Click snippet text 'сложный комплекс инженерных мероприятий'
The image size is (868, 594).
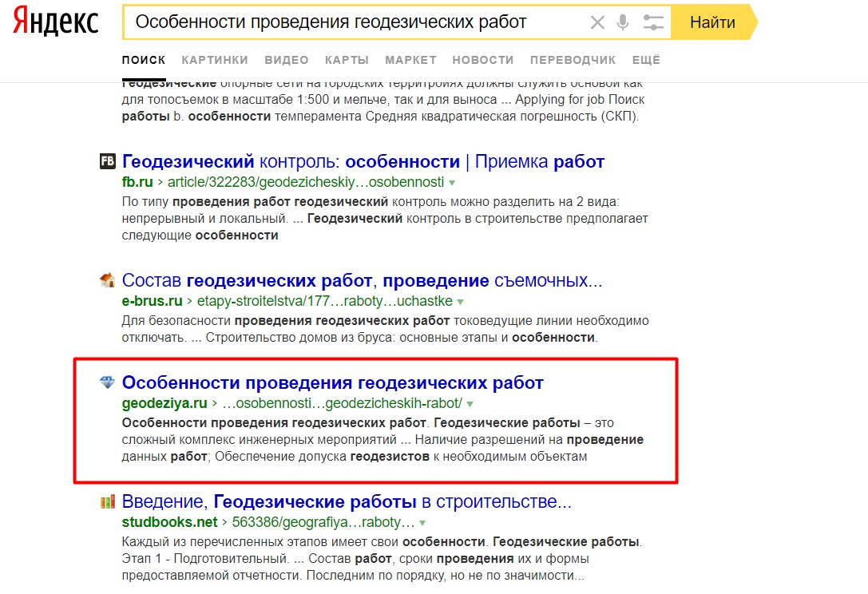[x=259, y=440]
